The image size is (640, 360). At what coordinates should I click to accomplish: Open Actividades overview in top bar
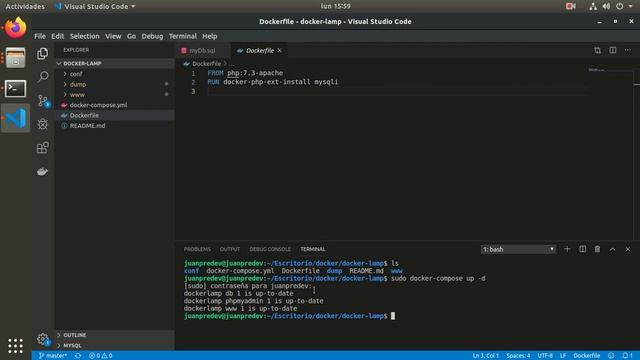coord(25,6)
